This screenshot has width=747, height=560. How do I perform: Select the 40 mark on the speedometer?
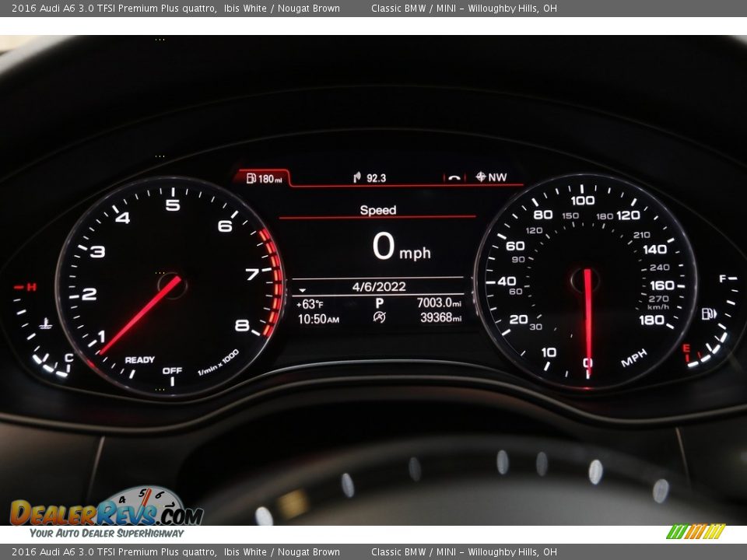(507, 281)
